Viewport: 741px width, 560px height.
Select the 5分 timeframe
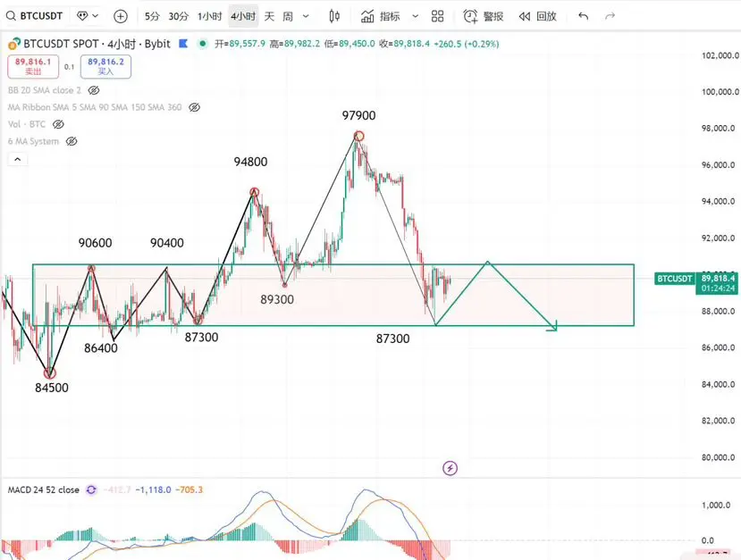click(152, 17)
